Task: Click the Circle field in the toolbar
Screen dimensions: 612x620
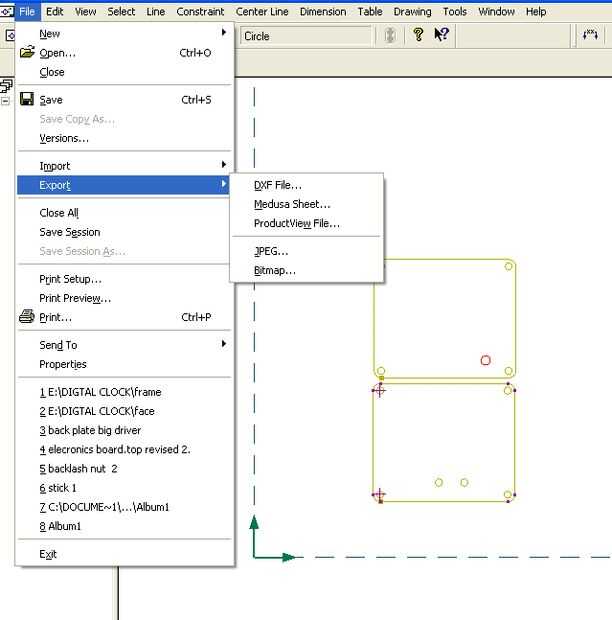Action: click(305, 36)
